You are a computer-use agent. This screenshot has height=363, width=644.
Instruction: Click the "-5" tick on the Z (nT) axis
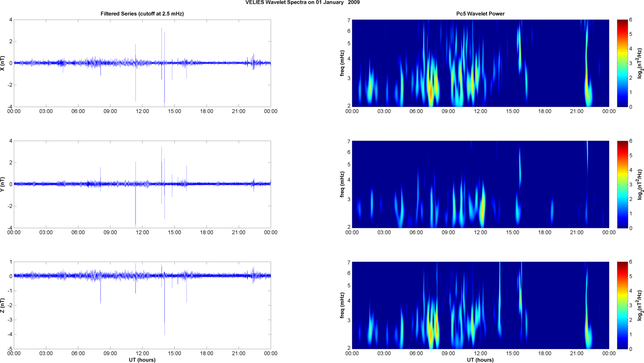pyautogui.click(x=9, y=349)
